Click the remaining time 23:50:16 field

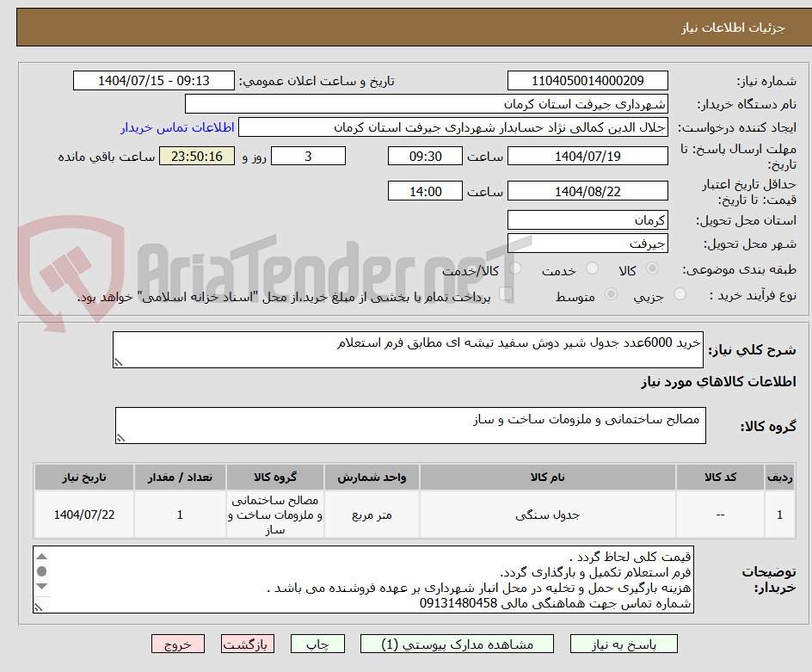coord(196,156)
